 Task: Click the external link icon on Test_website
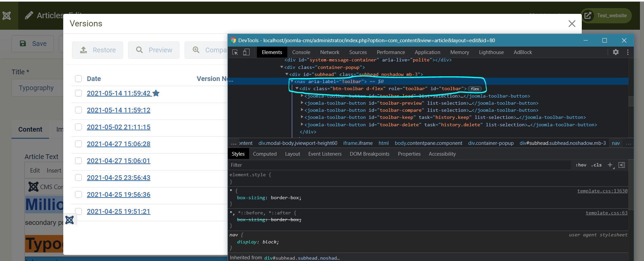[x=588, y=16]
